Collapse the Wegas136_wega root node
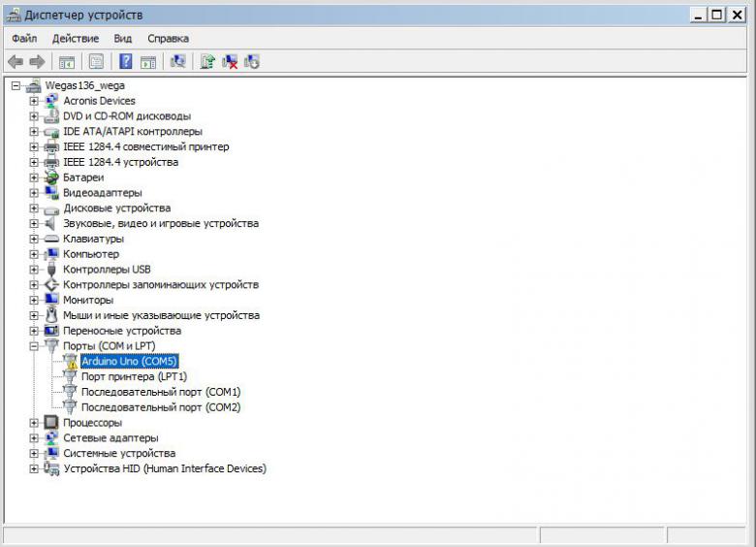 point(16,85)
